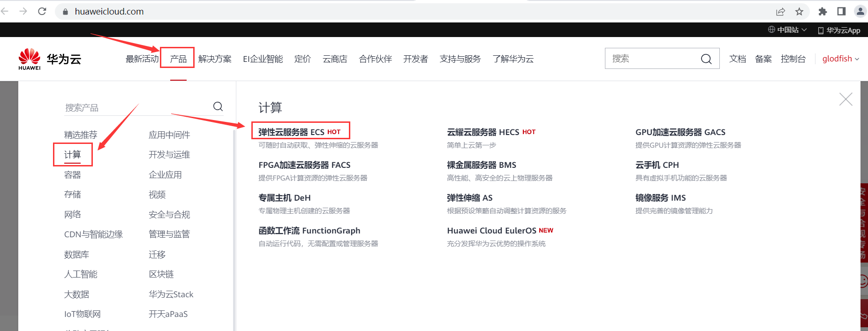Open 函数工作流 FunctionGraph product
The image size is (868, 331).
pyautogui.click(x=309, y=231)
